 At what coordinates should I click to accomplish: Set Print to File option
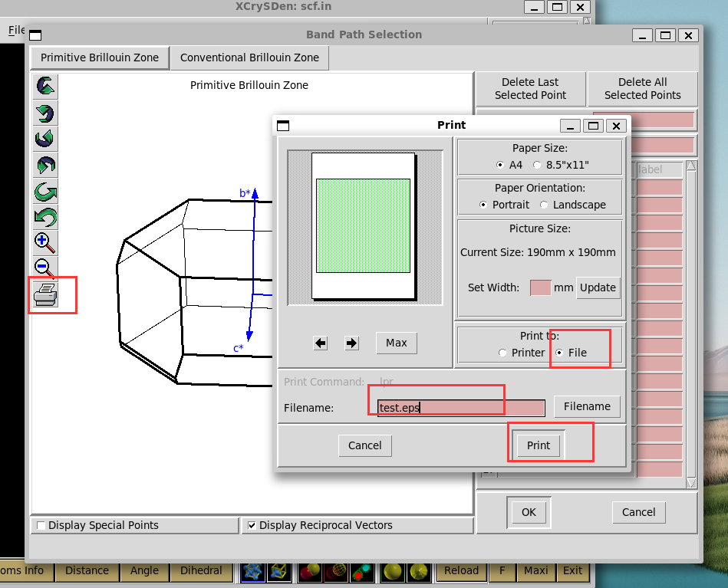click(x=571, y=353)
